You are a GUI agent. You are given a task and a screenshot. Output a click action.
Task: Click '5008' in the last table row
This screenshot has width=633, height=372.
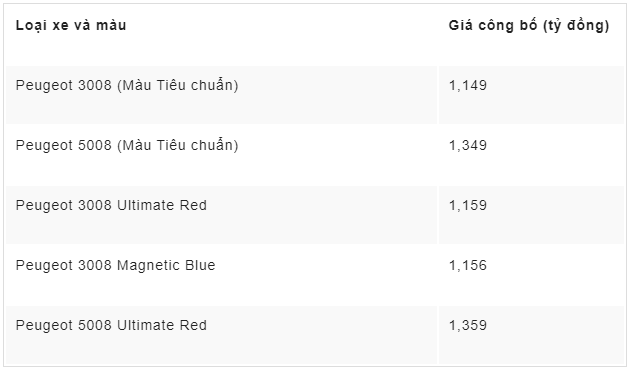[94, 325]
